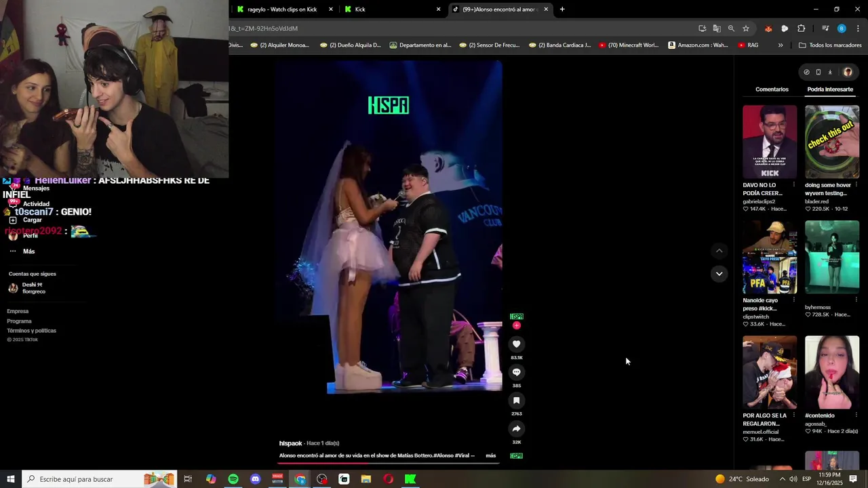Open options for Nanoide cayo preso video
This screenshot has width=868, height=488.
[793, 300]
